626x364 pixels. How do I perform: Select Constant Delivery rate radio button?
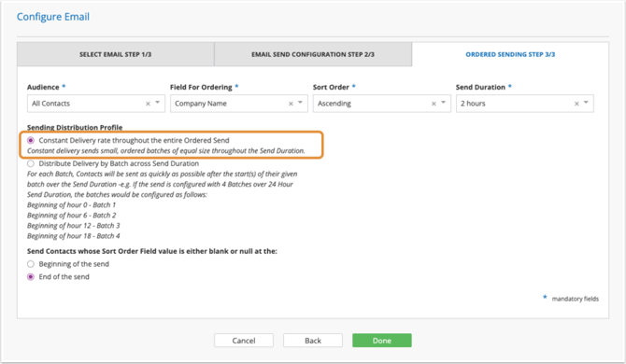(31, 140)
